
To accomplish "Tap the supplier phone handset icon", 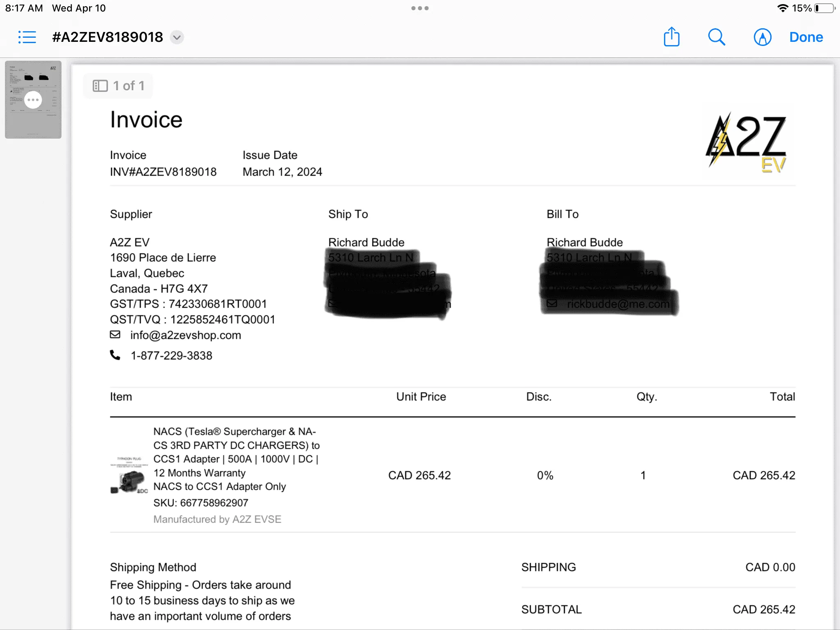I will coord(115,355).
